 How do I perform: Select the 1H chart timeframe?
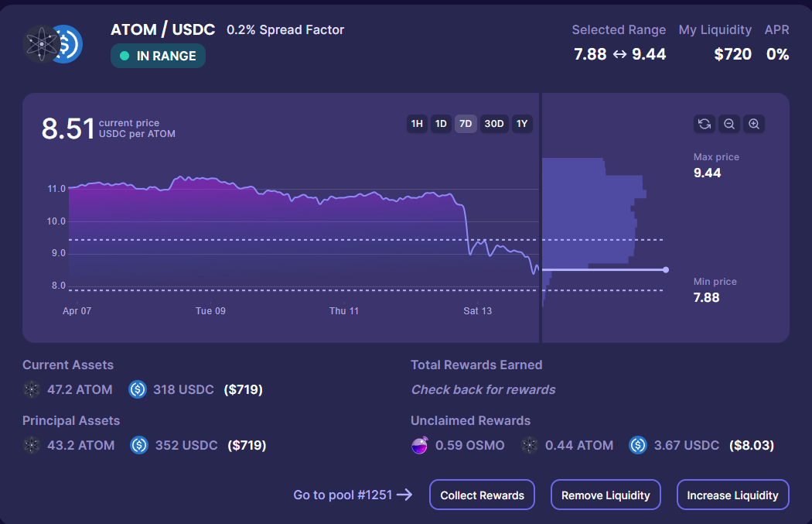coord(417,124)
